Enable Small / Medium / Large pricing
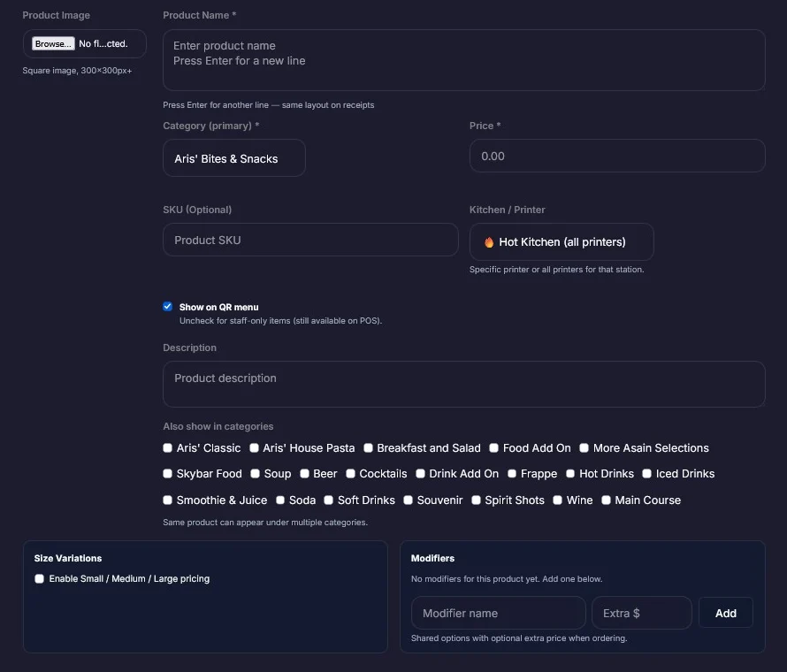The height and width of the screenshot is (672, 787). pyautogui.click(x=39, y=578)
